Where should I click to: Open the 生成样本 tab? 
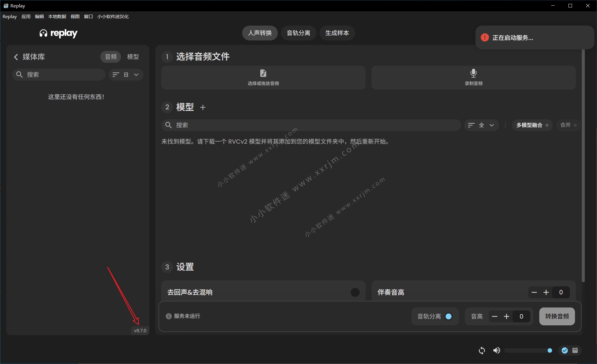point(337,33)
